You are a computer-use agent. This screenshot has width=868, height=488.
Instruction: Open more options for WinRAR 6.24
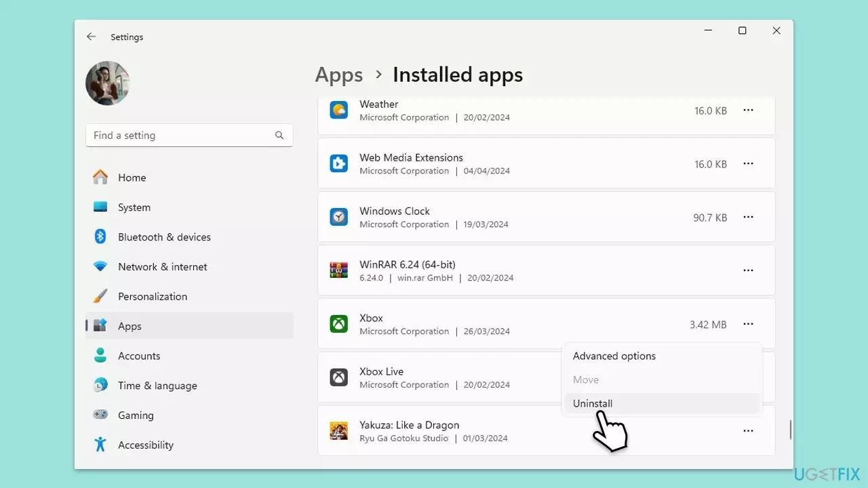[x=748, y=270]
